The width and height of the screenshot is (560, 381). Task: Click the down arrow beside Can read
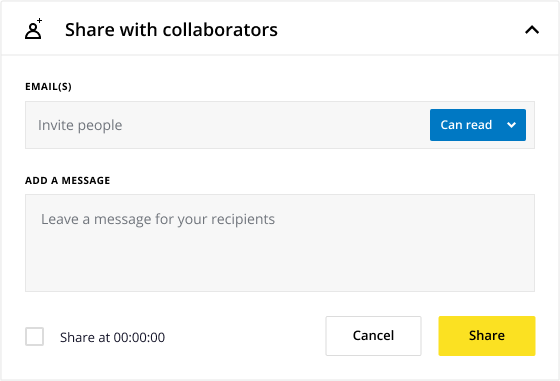[511, 125]
